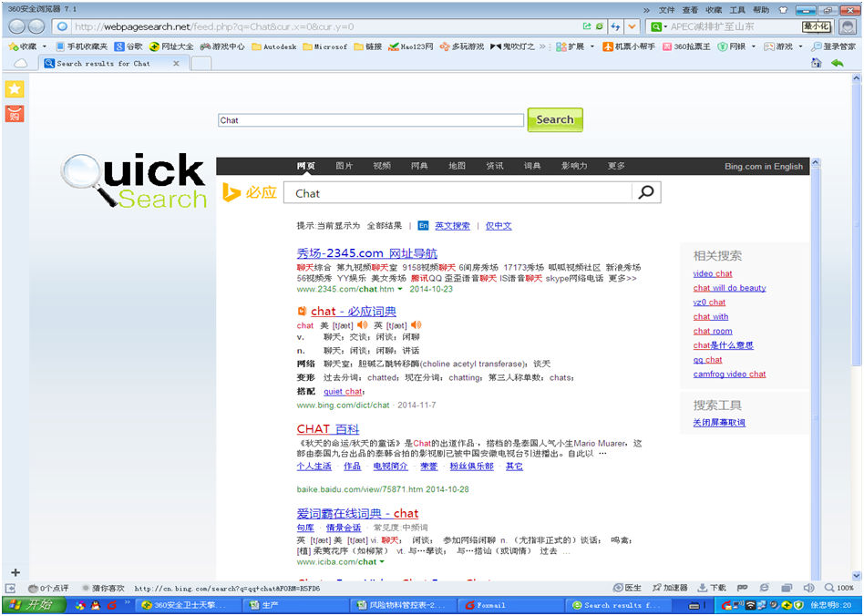Open 手机收藏夹 bookmark

[x=81, y=46]
